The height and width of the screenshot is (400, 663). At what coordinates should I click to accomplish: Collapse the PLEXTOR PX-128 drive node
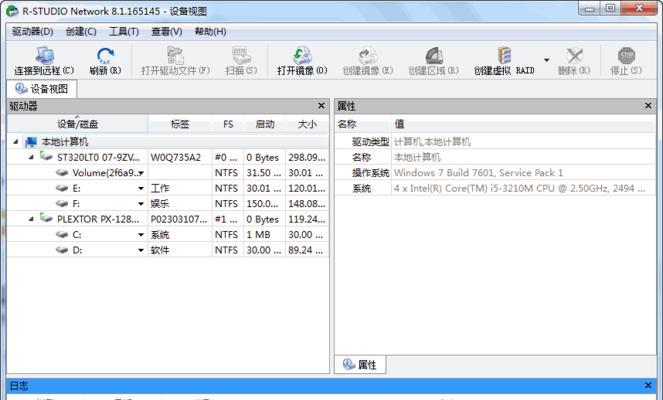point(31,219)
